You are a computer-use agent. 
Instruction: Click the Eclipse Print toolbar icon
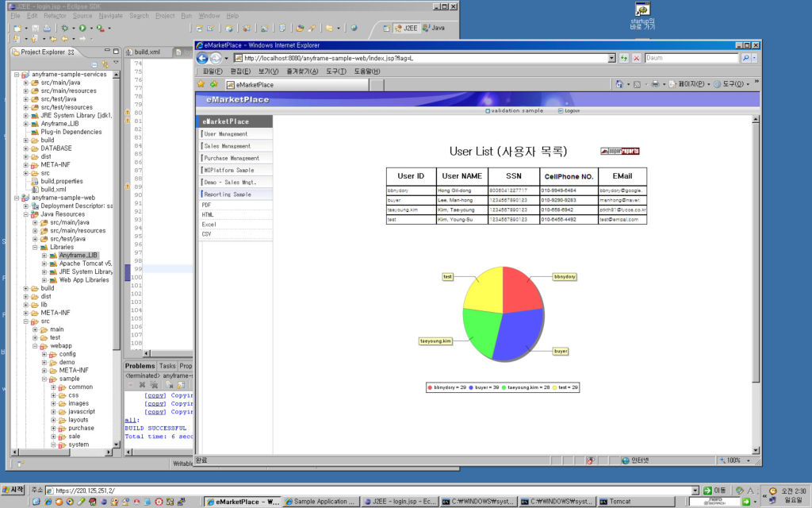pyautogui.click(x=47, y=28)
